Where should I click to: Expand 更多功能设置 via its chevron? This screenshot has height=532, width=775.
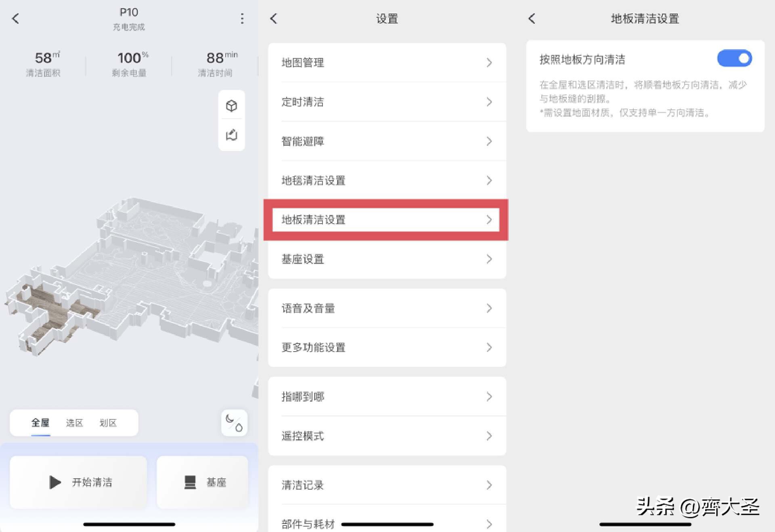pos(489,348)
